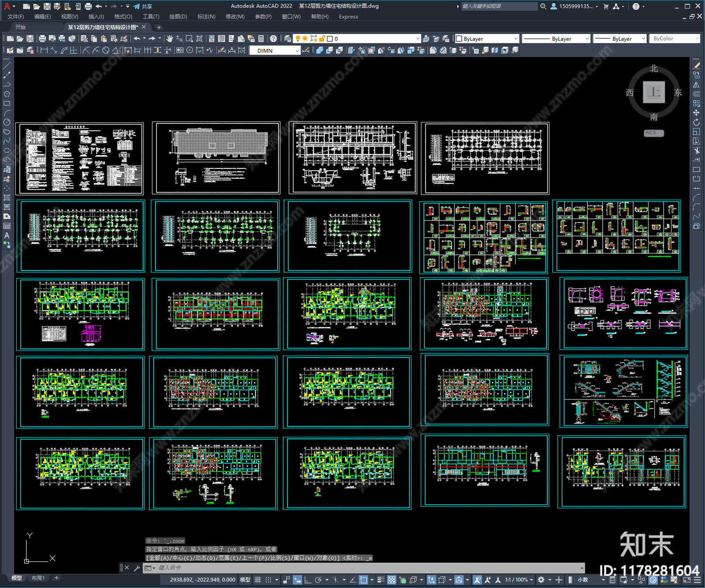
Task: Toggle ortho mode in status bar
Action: pyautogui.click(x=308, y=580)
